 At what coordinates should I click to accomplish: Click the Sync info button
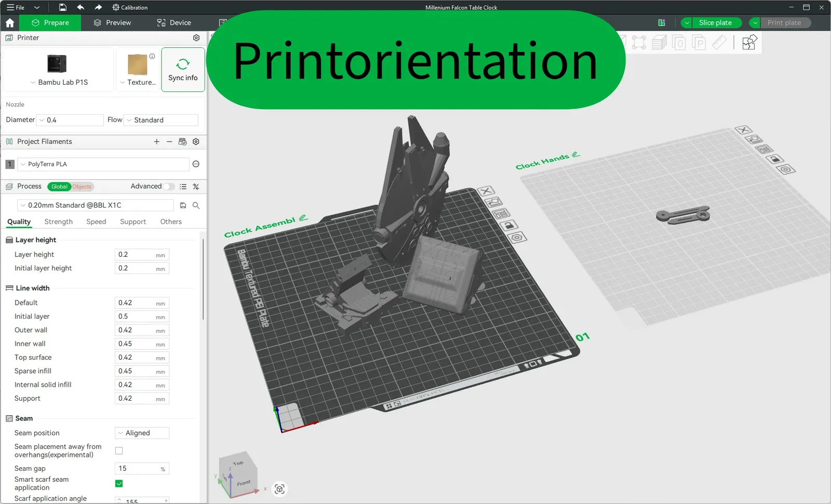pos(183,70)
